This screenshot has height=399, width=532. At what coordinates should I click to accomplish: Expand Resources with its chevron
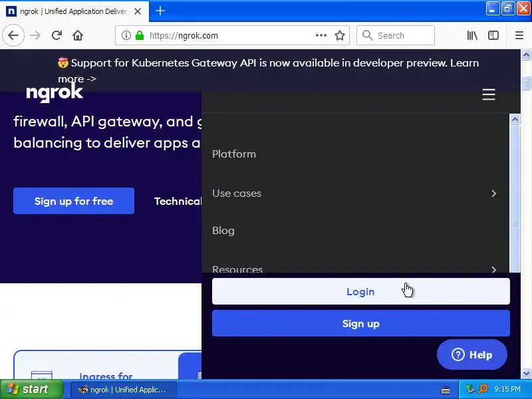493,269
